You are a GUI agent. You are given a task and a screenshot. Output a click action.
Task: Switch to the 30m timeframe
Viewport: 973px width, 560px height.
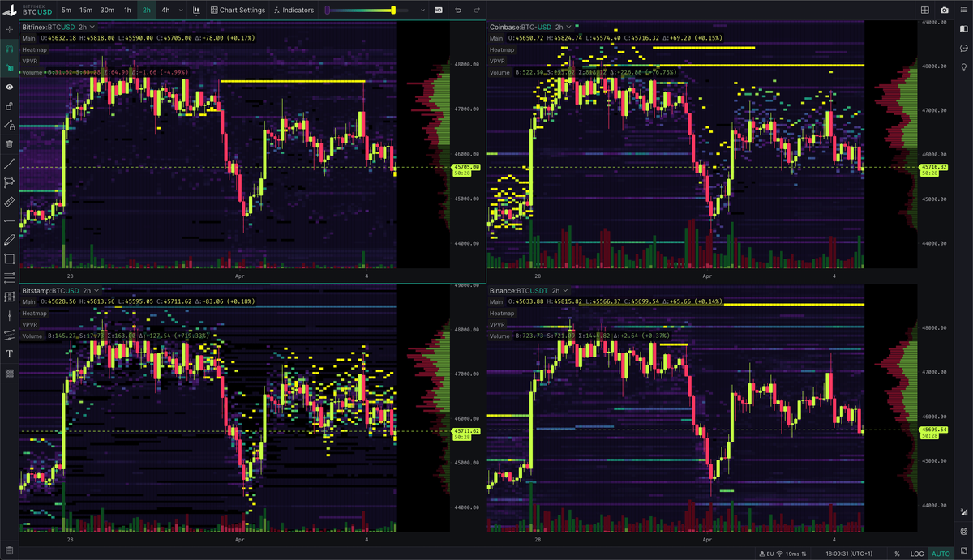point(107,11)
